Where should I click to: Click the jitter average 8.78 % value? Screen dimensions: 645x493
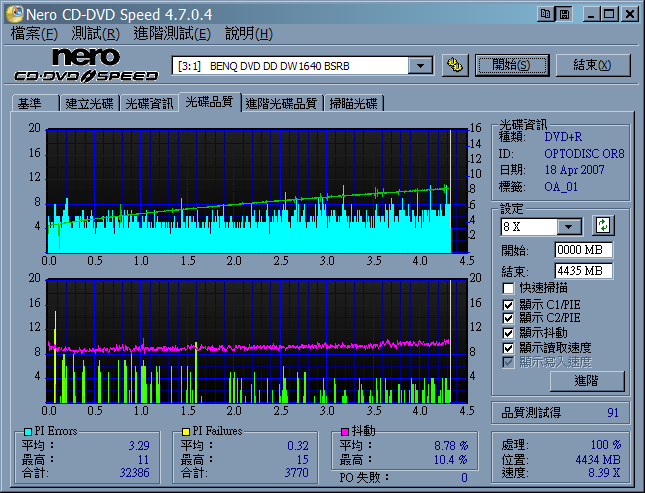click(x=451, y=446)
